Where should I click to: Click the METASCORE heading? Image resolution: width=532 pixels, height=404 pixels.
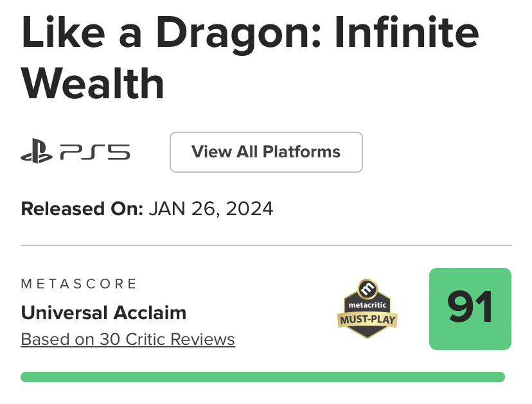click(79, 283)
